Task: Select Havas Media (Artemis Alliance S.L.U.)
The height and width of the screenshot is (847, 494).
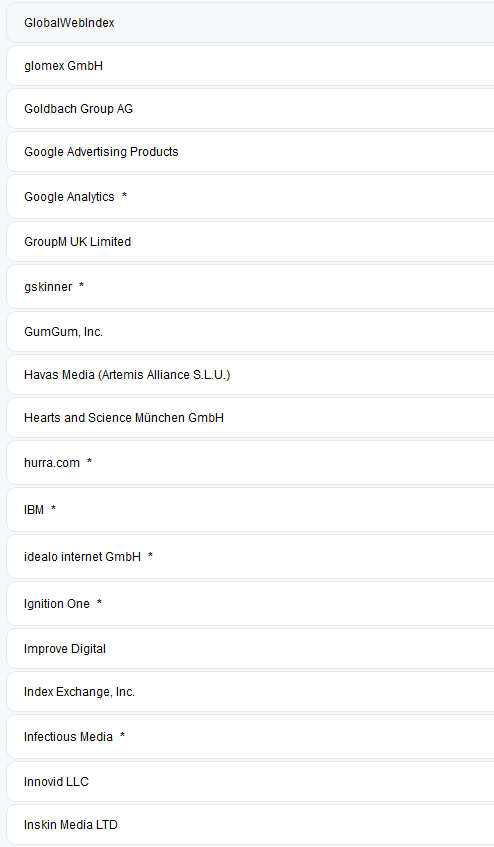Action: [250, 374]
